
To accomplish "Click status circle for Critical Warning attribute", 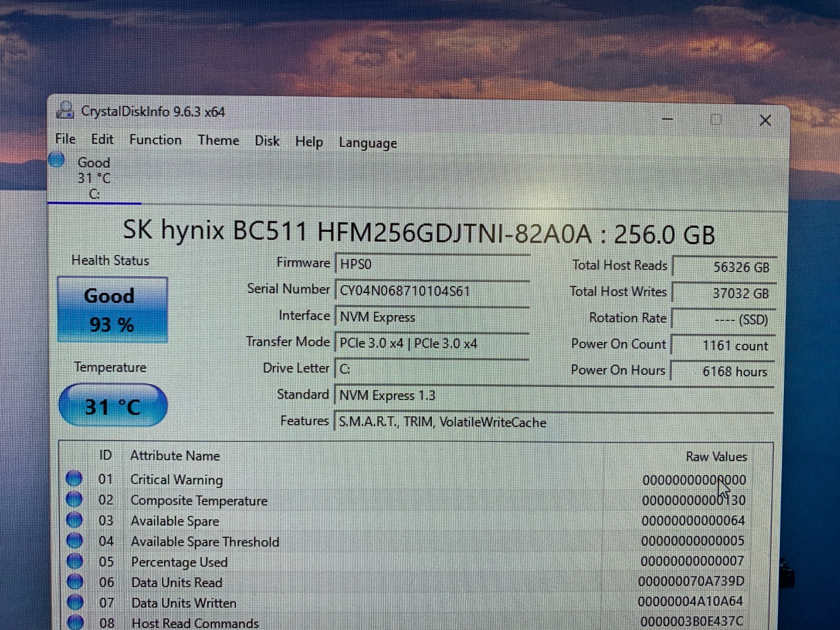I will [74, 478].
